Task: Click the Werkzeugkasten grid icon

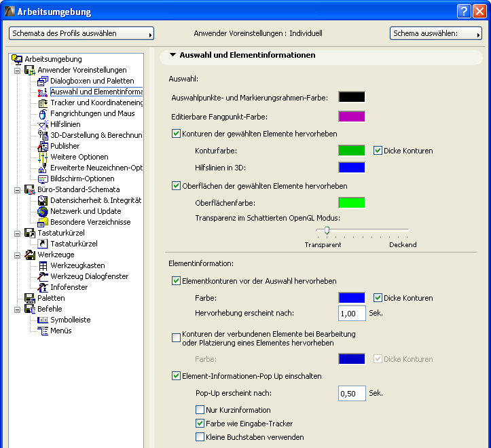Action: point(43,265)
